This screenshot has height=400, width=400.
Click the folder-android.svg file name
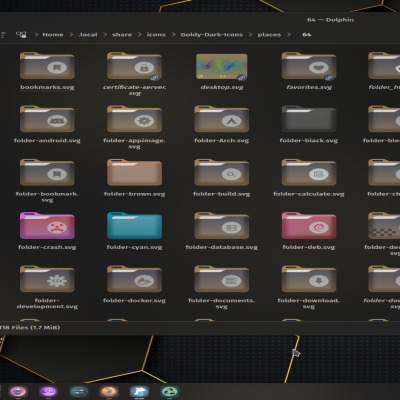[47, 141]
